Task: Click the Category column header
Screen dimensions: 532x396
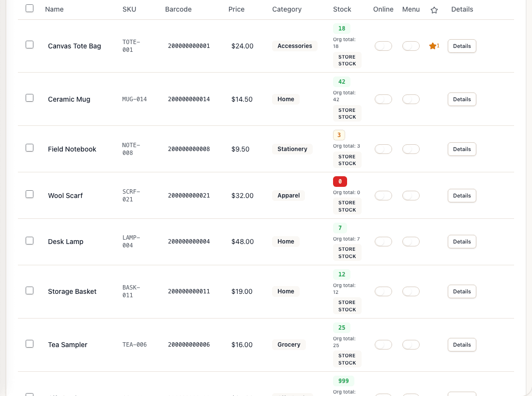Action: (x=287, y=10)
